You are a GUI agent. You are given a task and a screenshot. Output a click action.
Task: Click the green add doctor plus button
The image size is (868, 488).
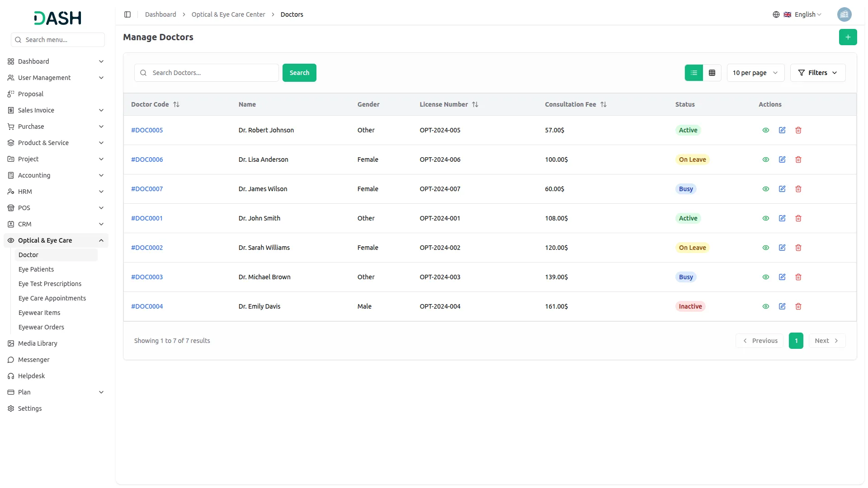pos(848,37)
